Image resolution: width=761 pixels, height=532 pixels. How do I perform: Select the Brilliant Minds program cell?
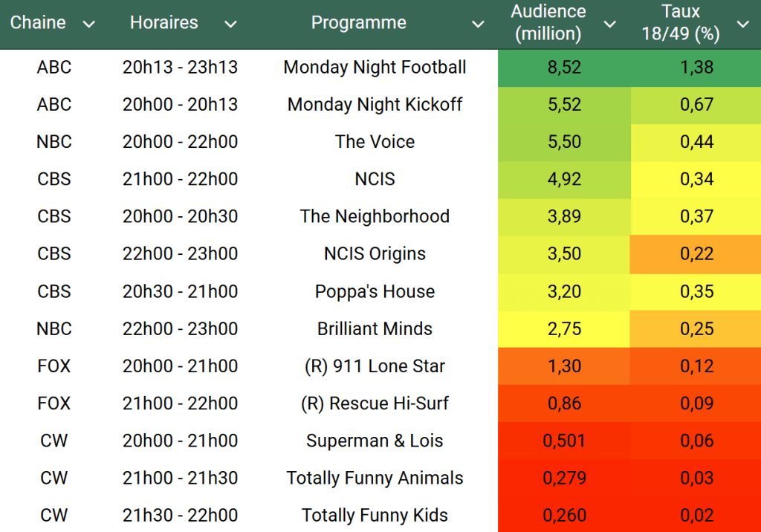point(375,328)
